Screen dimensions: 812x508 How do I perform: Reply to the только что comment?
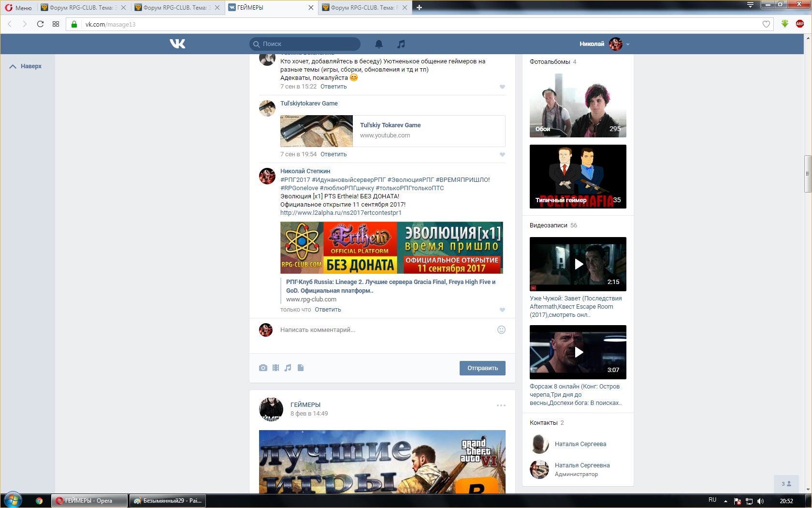tap(328, 310)
